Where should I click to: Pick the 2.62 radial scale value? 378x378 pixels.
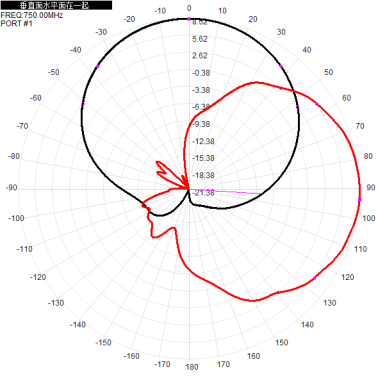(200, 56)
